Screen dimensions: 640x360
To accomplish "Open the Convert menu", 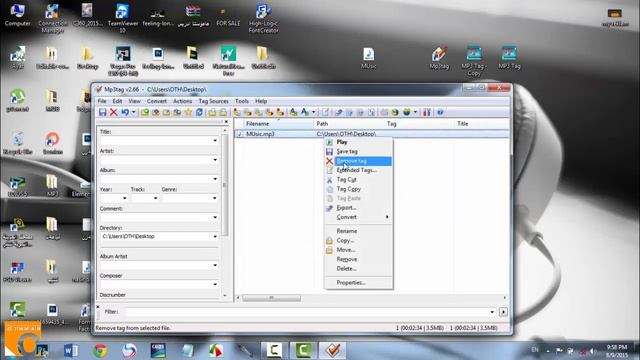I will pos(157,101).
